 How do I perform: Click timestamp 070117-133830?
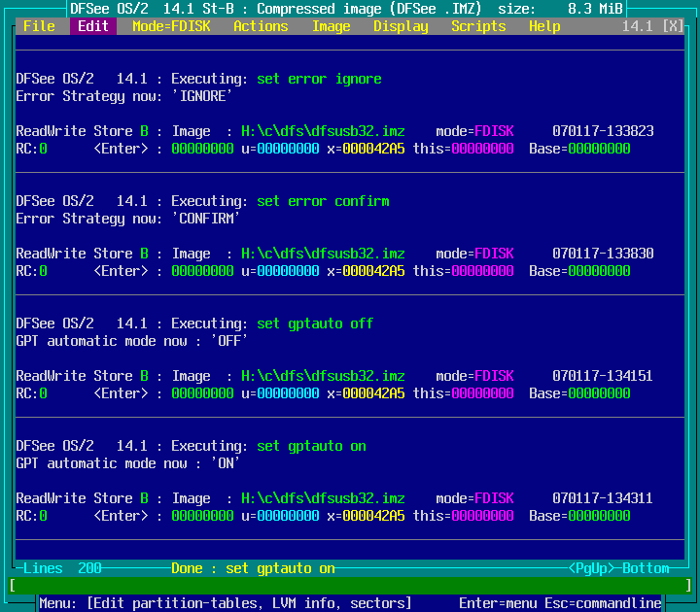(x=603, y=254)
